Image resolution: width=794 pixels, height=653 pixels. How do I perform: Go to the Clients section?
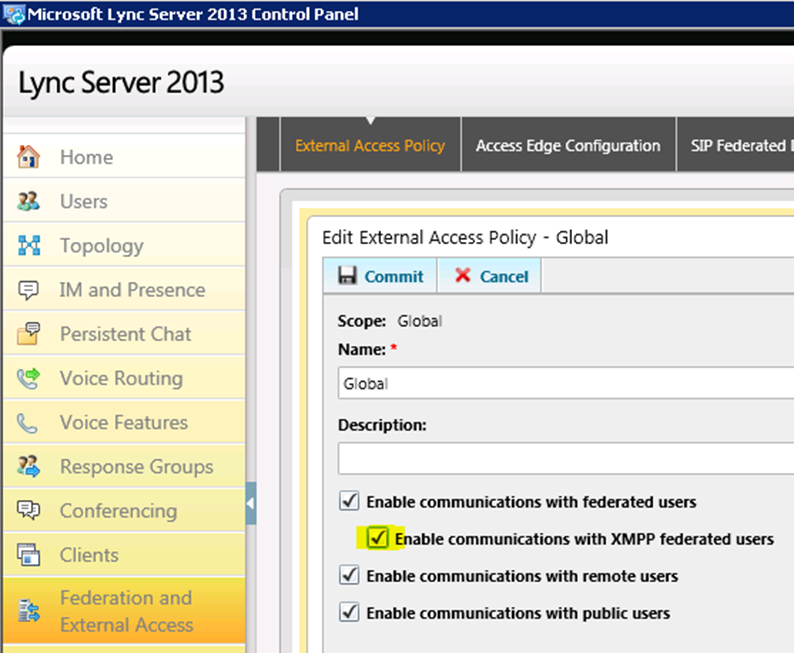pos(124,555)
